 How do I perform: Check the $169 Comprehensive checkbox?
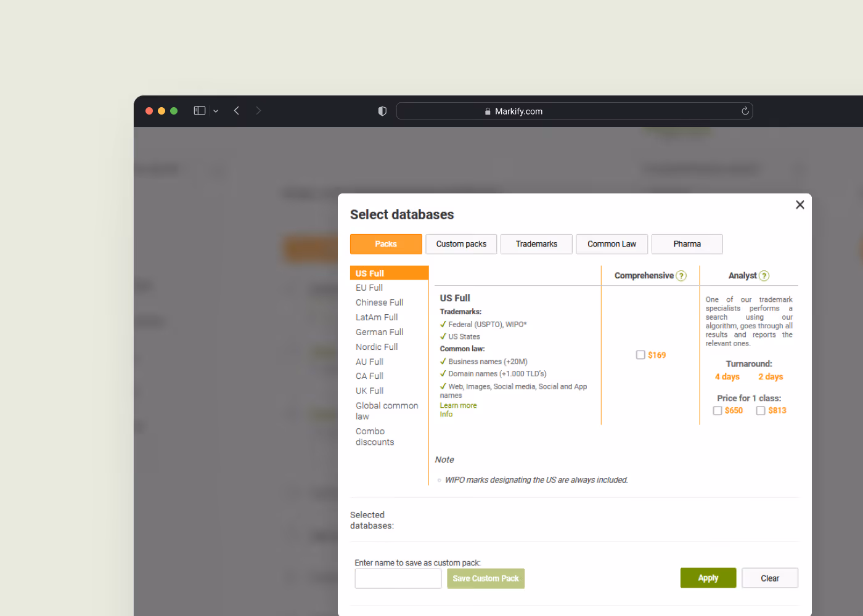[640, 355]
